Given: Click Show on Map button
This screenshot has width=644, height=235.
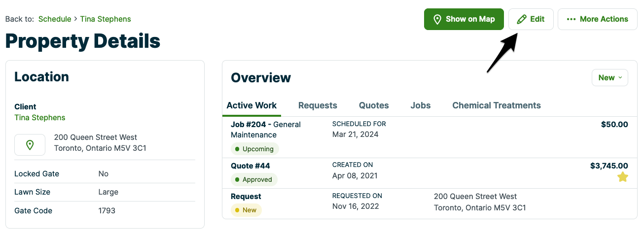Looking at the screenshot, I should point(464,19).
